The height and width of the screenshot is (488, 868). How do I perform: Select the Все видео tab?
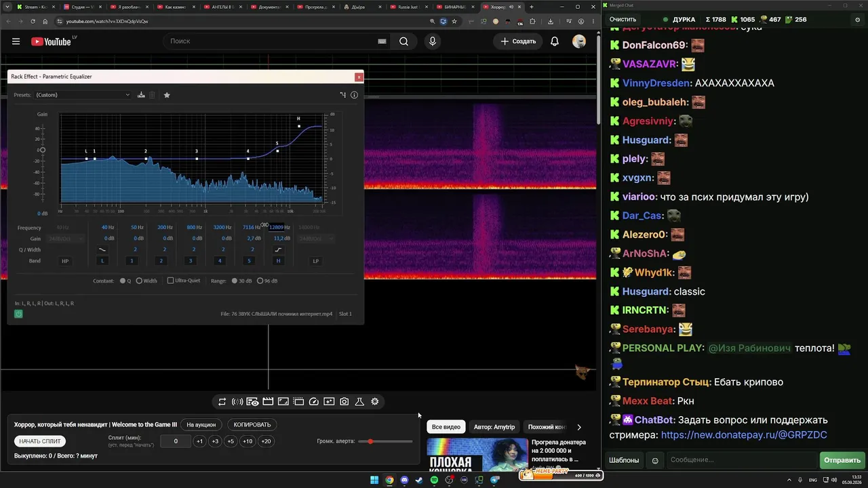point(446,427)
